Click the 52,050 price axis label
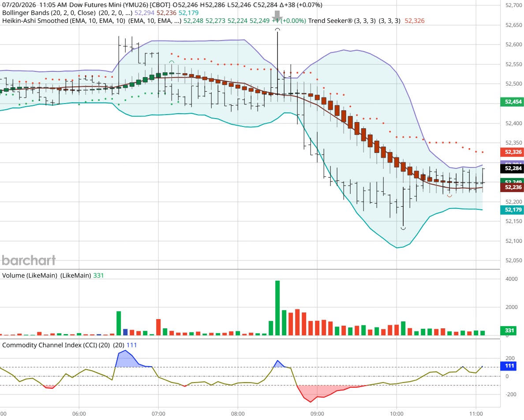This screenshot has width=524, height=420. (x=514, y=260)
